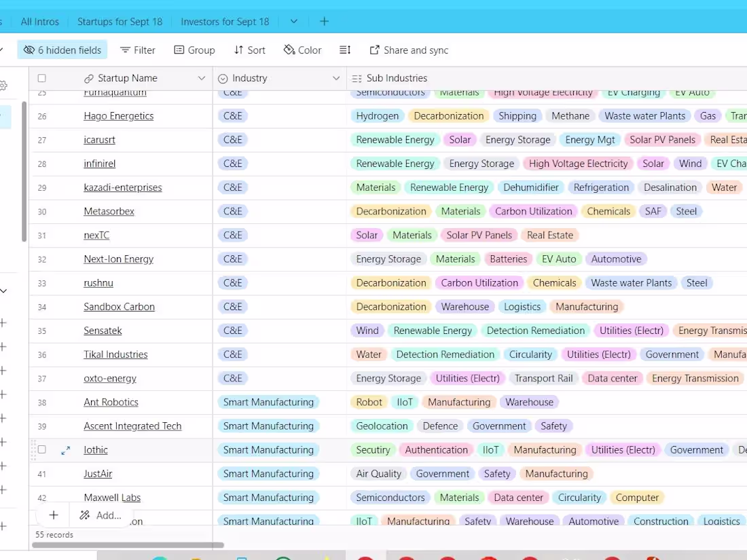747x560 pixels.
Task: Open the kazadi-enterprises link
Action: click(x=123, y=187)
